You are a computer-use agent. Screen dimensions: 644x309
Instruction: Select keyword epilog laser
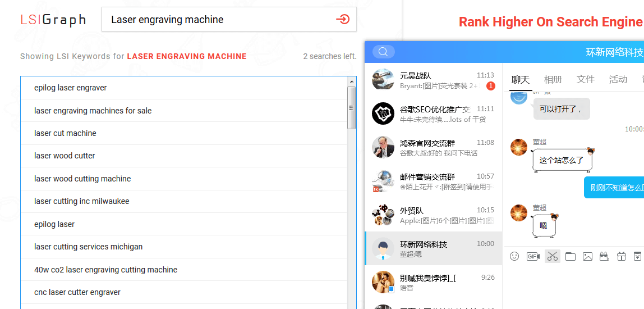tap(184, 224)
